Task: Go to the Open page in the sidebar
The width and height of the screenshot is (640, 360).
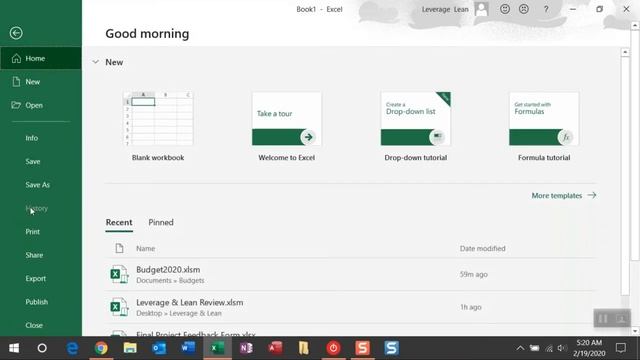Action: (41, 105)
